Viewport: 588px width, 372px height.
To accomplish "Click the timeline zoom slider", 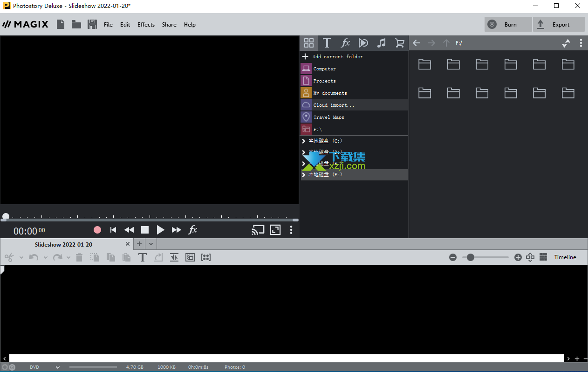I will click(x=485, y=257).
